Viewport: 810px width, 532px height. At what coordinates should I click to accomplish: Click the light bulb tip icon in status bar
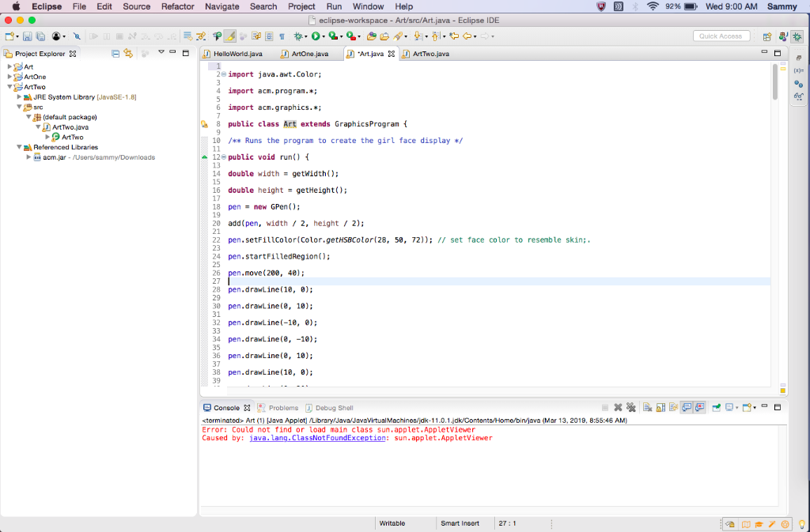[801, 523]
